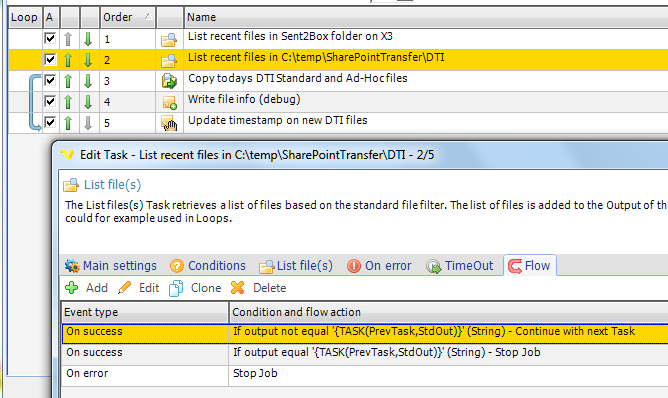Click order number 5 cell

(127, 123)
